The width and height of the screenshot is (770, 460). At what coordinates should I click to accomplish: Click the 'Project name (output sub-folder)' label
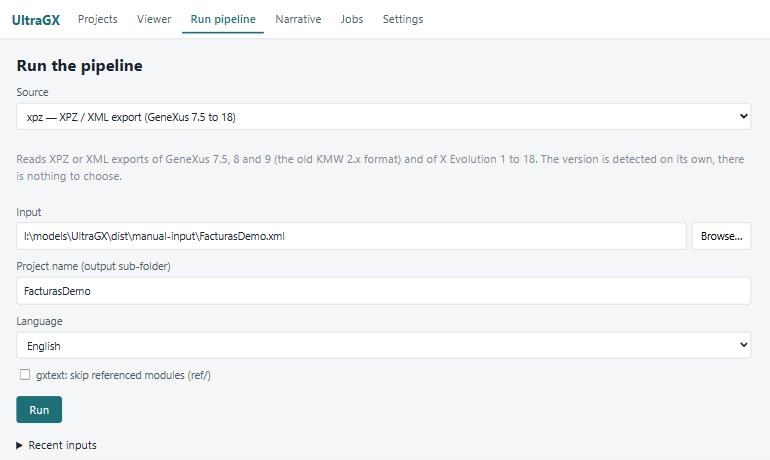pyautogui.click(x=93, y=266)
